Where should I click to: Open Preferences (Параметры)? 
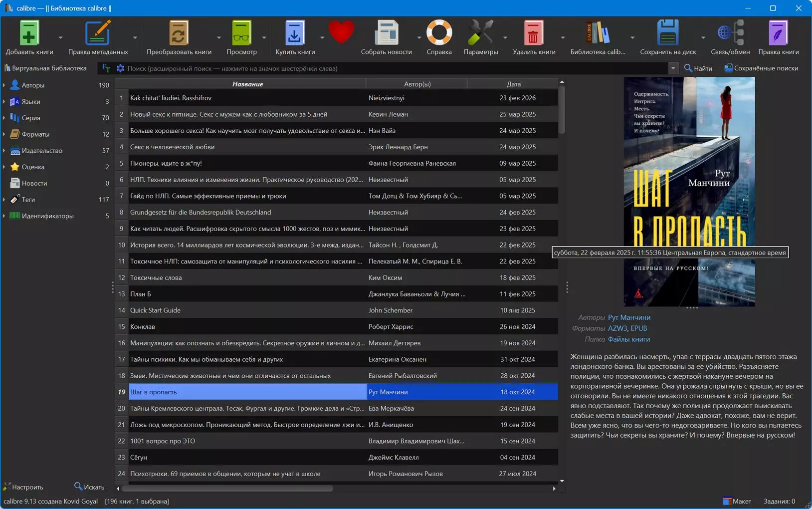[x=480, y=33]
